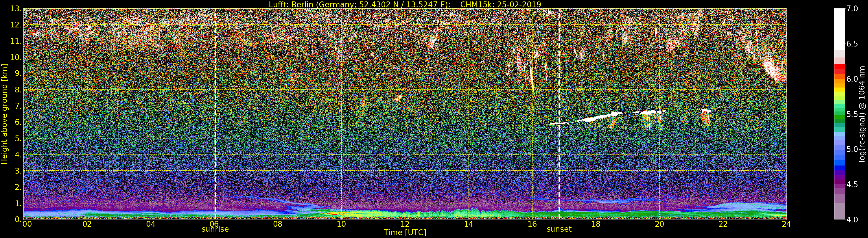Click height axis tick "1."
This screenshot has width=868, height=238.
[x=19, y=203]
